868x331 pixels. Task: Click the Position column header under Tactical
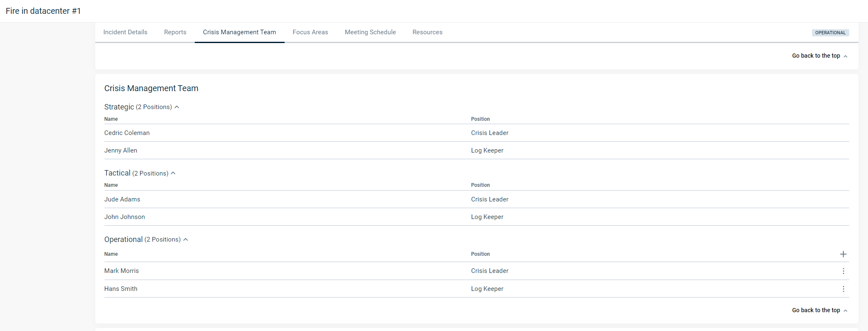tap(480, 185)
